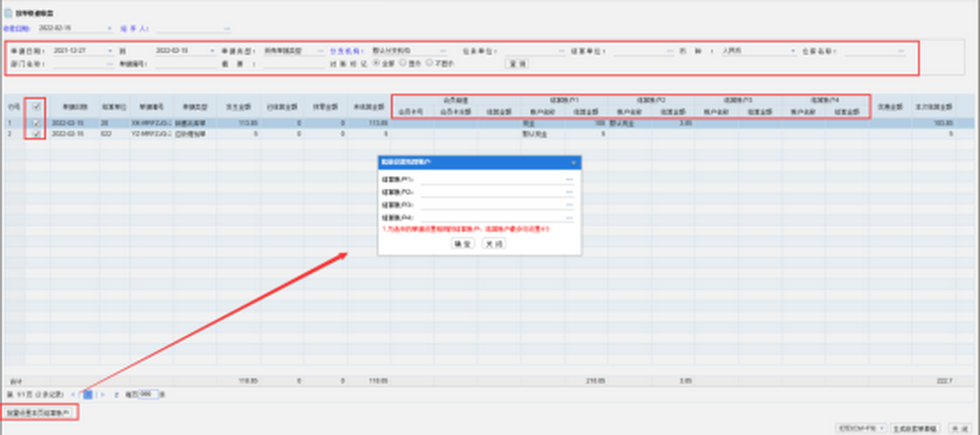Click the 确定 button in the dialog
Image resolution: width=980 pixels, height=435 pixels.
pos(462,244)
